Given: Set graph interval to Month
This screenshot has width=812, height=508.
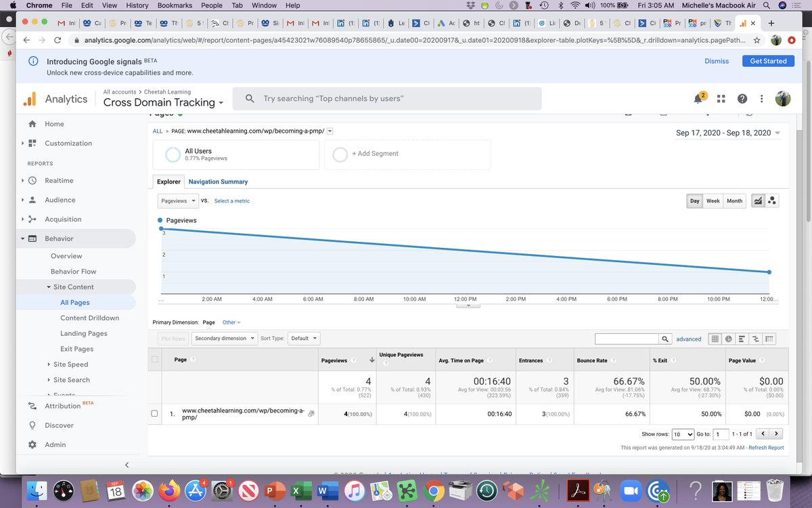Looking at the screenshot, I should 734,200.
